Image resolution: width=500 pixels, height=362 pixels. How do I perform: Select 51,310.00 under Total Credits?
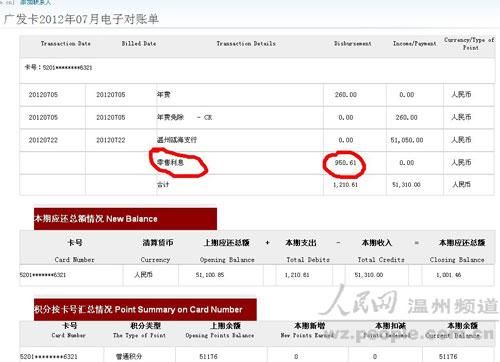pos(369,275)
